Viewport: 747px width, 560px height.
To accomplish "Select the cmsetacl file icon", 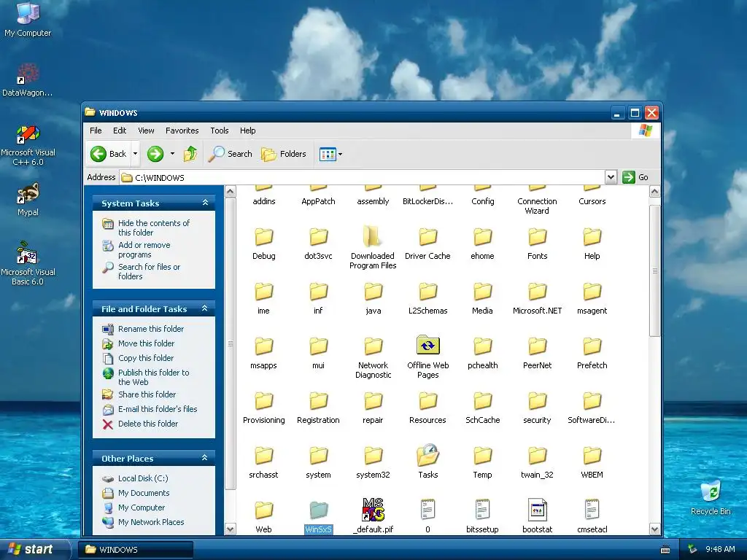I will click(x=592, y=510).
